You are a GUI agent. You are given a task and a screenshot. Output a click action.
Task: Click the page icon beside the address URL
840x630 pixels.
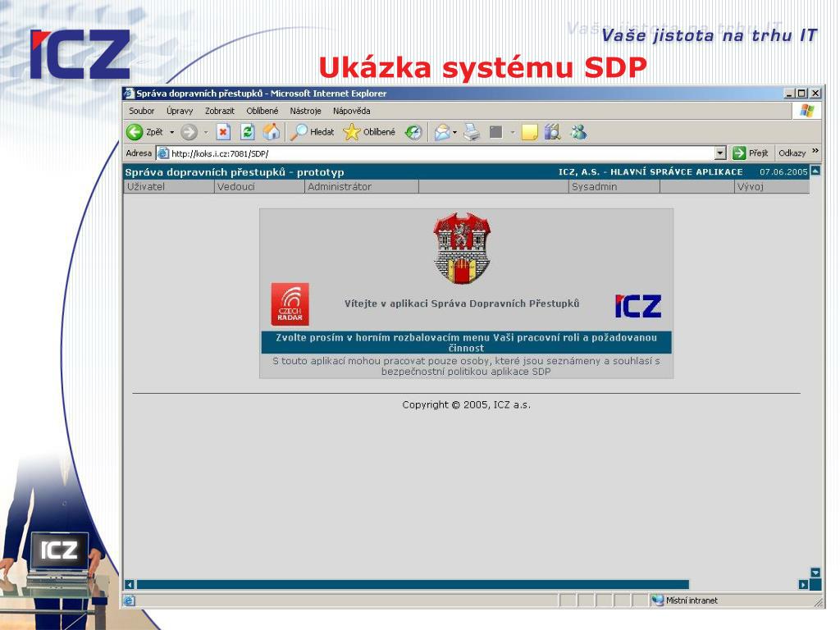[x=163, y=153]
